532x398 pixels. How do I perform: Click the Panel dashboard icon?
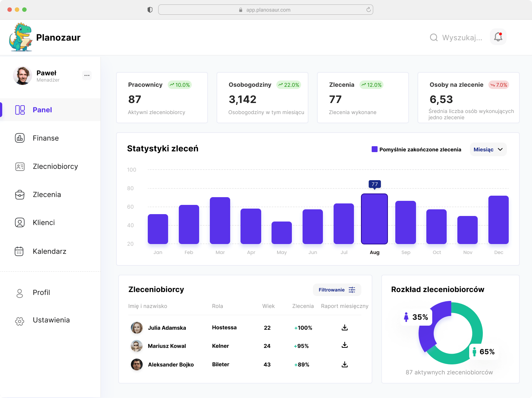(20, 110)
